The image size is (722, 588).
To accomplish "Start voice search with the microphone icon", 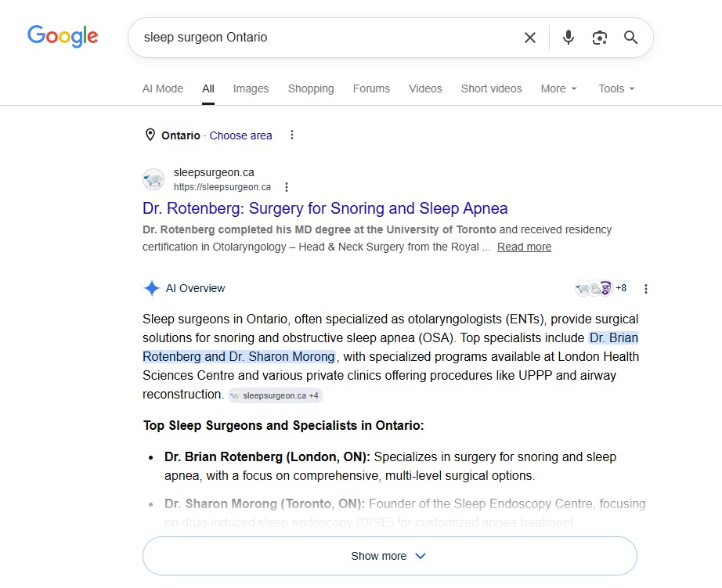I will click(x=569, y=38).
